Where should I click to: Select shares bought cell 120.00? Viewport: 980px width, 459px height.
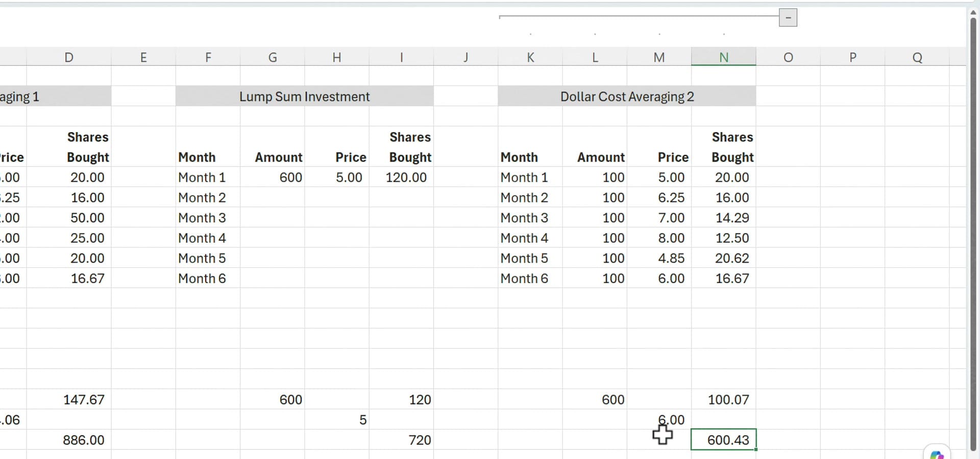tap(401, 177)
